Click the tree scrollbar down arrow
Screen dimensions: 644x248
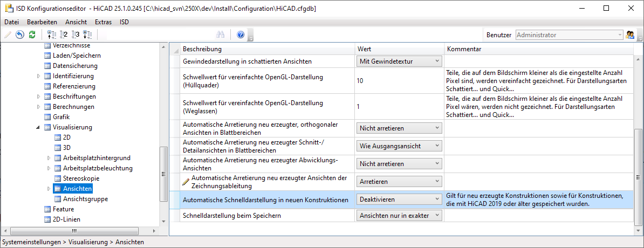tap(163, 221)
